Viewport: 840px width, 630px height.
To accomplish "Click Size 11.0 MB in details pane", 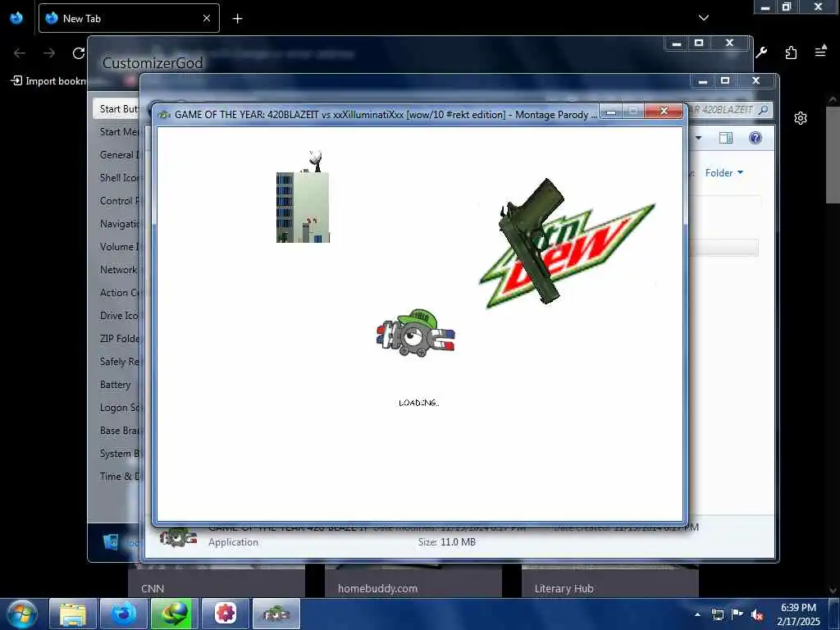I will click(447, 542).
